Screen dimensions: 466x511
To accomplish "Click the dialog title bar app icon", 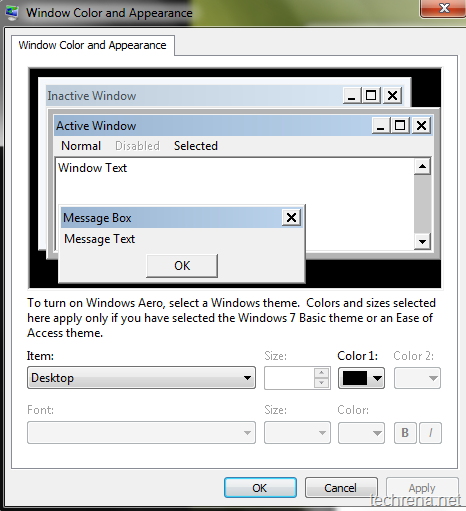I will [x=12, y=12].
